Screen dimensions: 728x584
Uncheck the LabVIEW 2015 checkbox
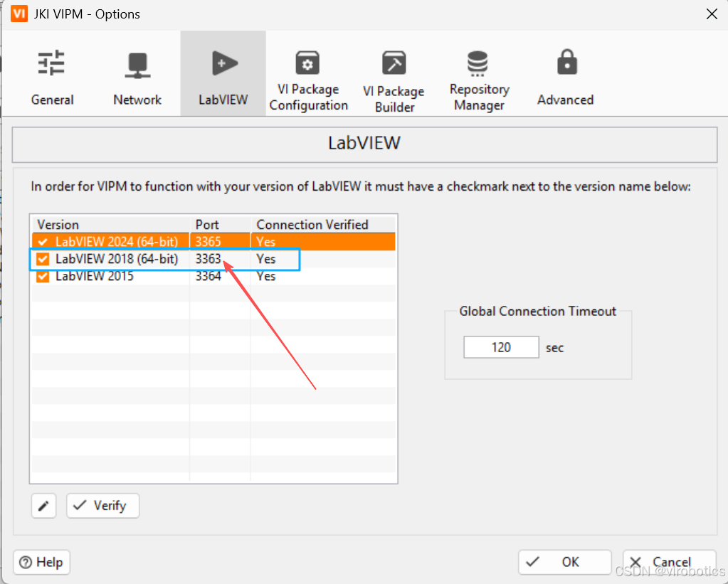[x=41, y=276]
